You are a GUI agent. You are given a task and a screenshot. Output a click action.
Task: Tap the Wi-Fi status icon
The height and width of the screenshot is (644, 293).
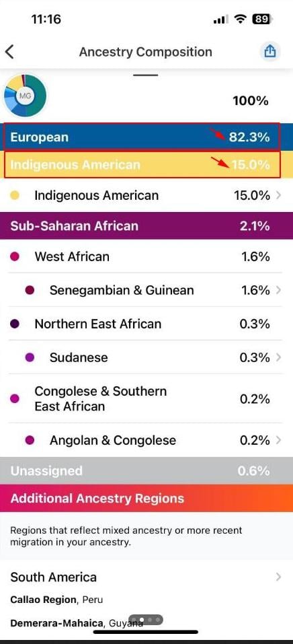(240, 20)
